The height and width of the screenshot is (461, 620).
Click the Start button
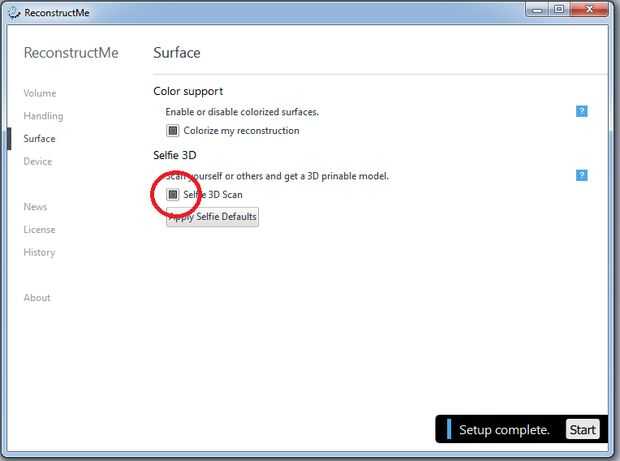point(582,430)
